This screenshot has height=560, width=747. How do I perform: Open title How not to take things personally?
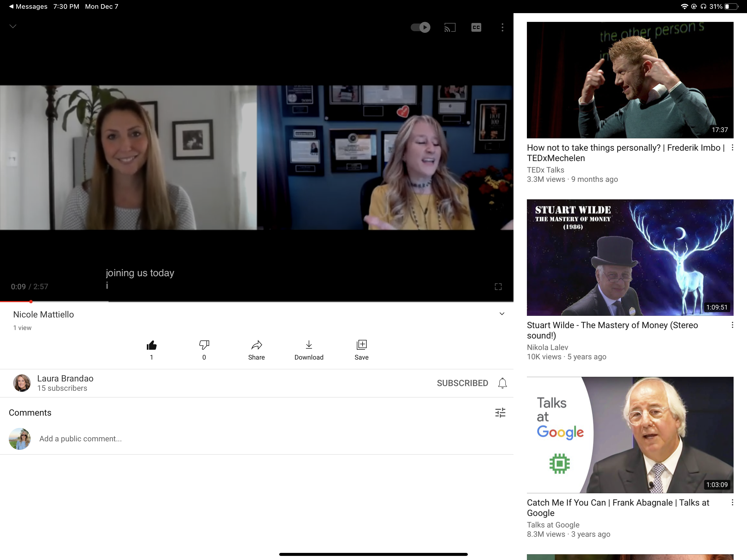click(x=626, y=153)
